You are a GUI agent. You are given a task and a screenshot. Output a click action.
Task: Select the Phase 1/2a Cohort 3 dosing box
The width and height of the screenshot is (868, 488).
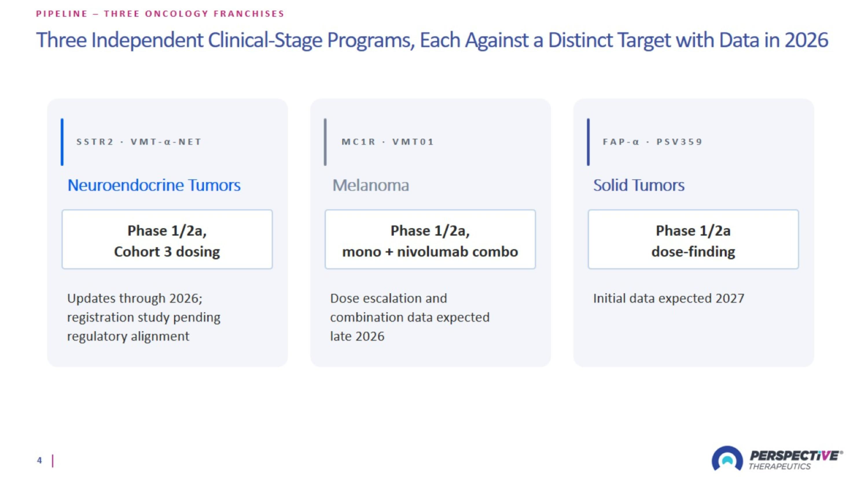[x=167, y=240]
